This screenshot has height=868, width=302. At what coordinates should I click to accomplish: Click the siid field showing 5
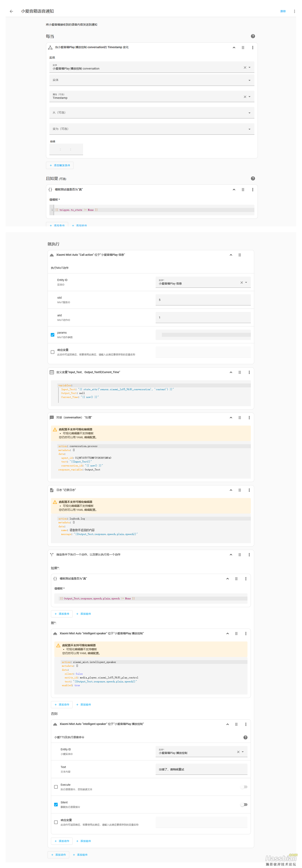coord(203,299)
